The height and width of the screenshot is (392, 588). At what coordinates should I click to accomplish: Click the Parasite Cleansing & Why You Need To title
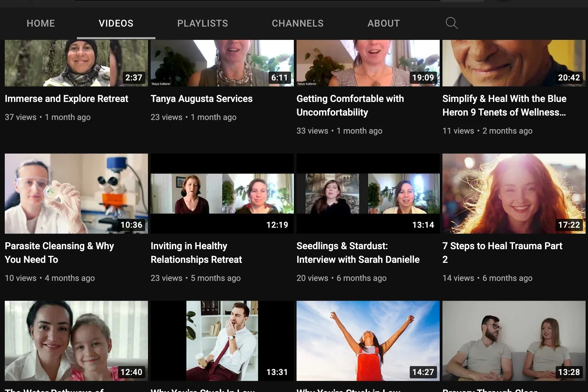pyautogui.click(x=59, y=253)
